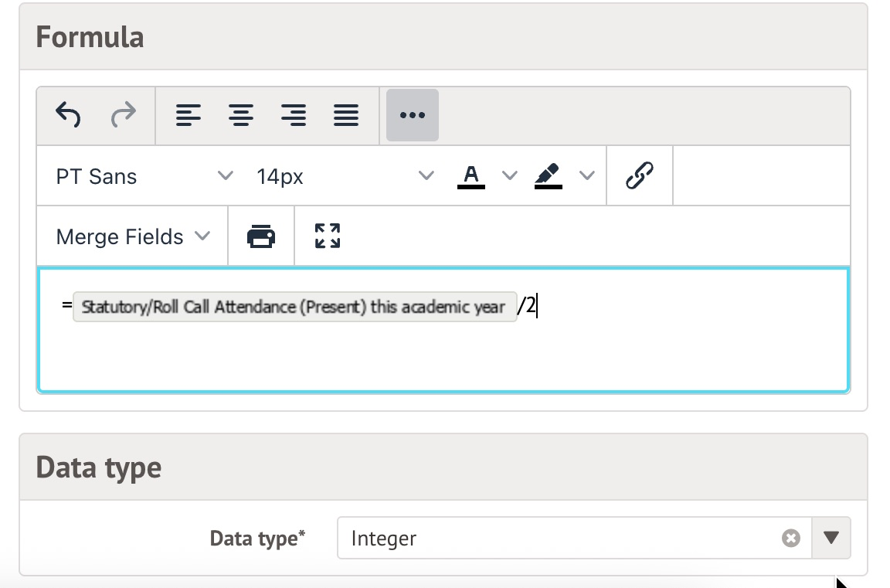The height and width of the screenshot is (588, 890).
Task: Expand the highlight color picker arrow
Action: click(x=587, y=176)
